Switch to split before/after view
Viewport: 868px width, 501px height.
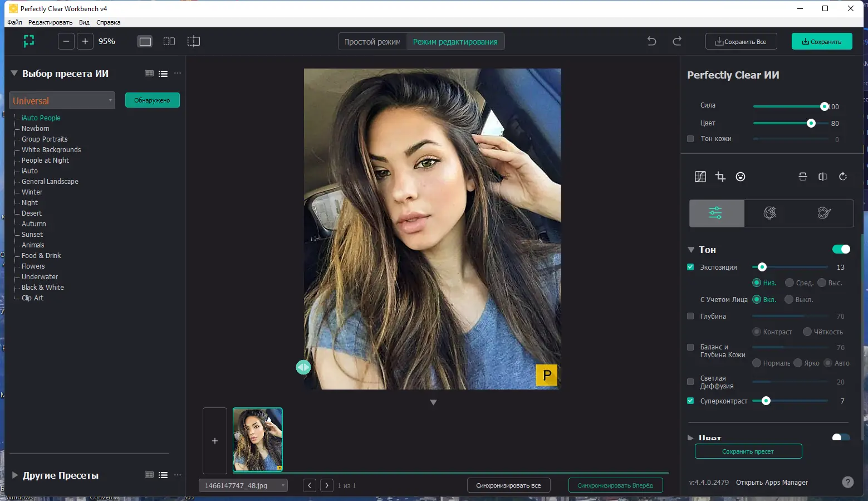click(x=193, y=41)
